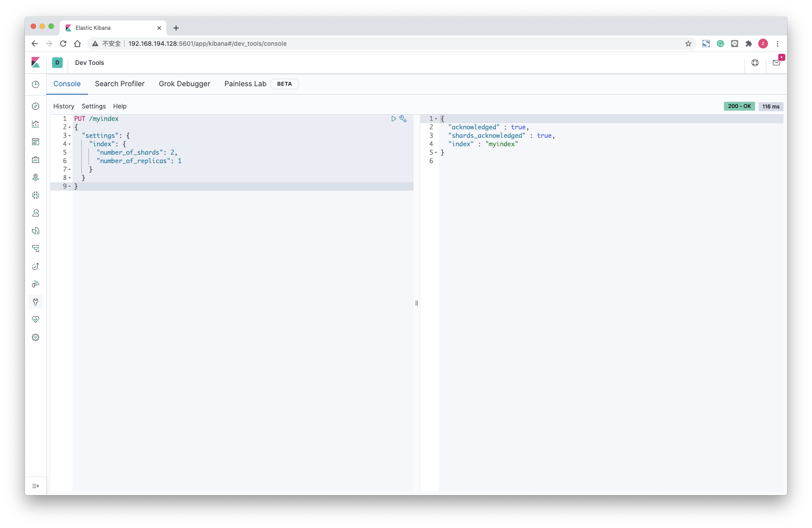This screenshot has height=528, width=812.
Task: Open console Help
Action: tap(120, 106)
